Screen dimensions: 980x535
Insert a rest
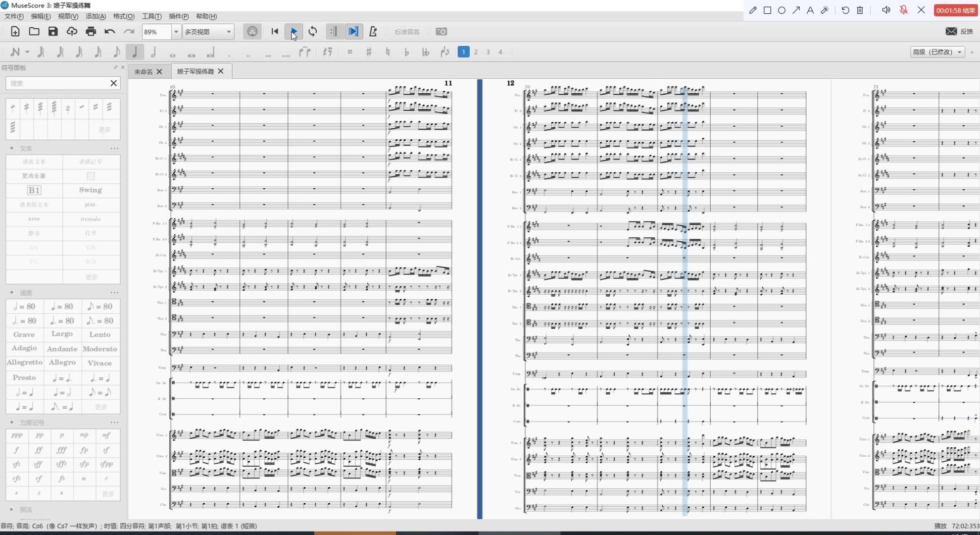click(327, 52)
